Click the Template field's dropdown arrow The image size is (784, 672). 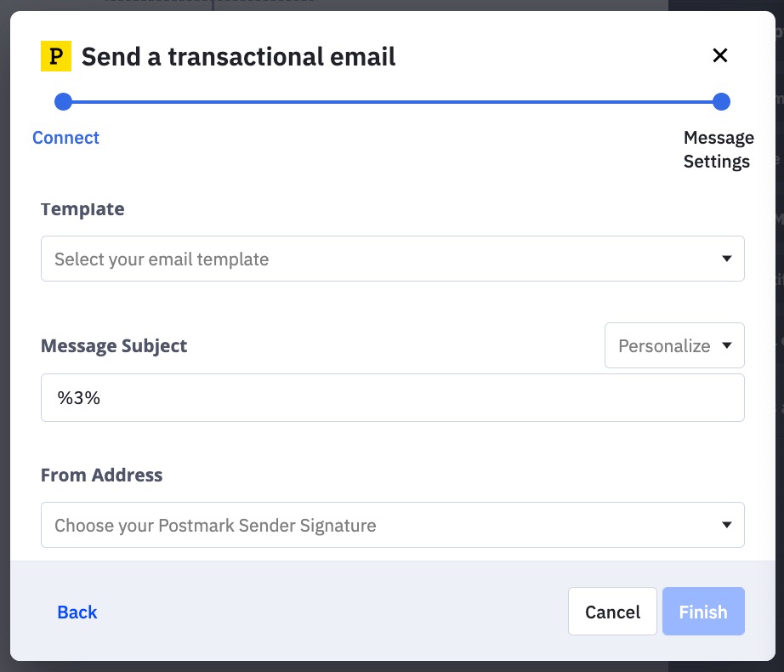726,259
